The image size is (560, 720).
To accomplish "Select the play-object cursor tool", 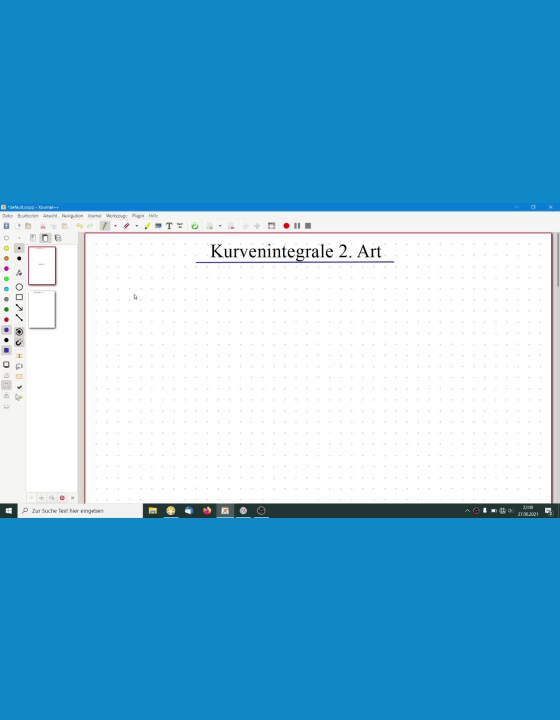I will (x=19, y=397).
